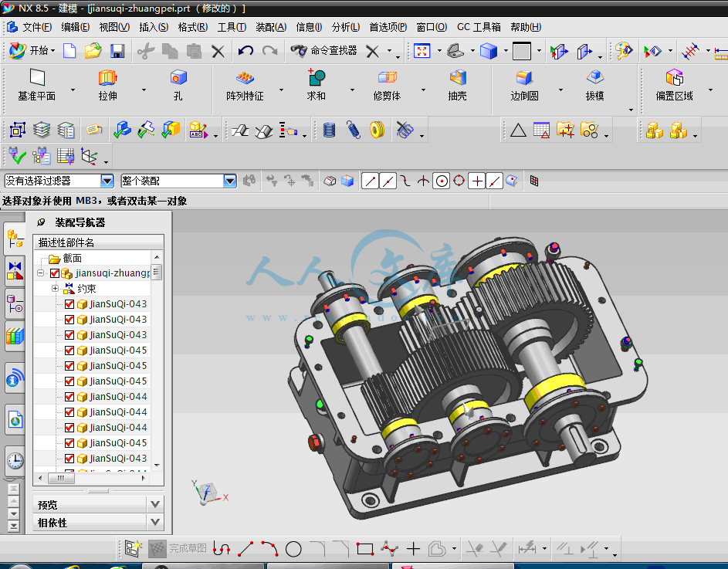This screenshot has width=728, height=569.
Task: Uncheck the jiansuqi-zhuangpei root assembly checkbox
Action: pos(54,273)
